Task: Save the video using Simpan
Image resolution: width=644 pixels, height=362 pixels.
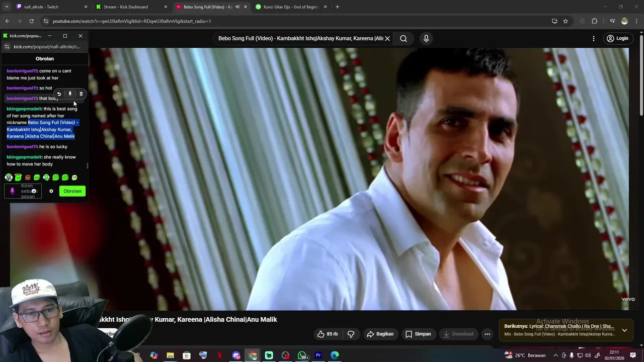Action: pos(418,334)
